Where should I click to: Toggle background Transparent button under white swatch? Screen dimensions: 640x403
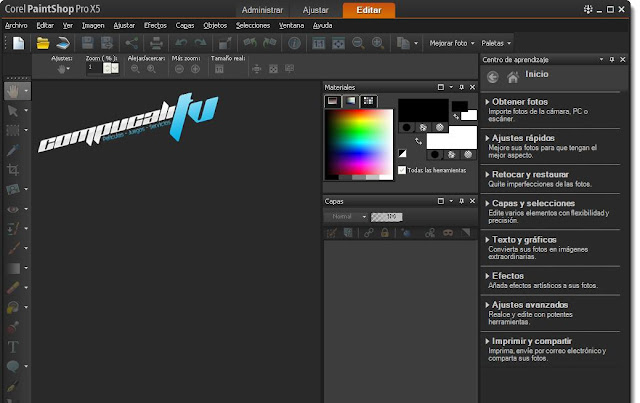click(468, 154)
